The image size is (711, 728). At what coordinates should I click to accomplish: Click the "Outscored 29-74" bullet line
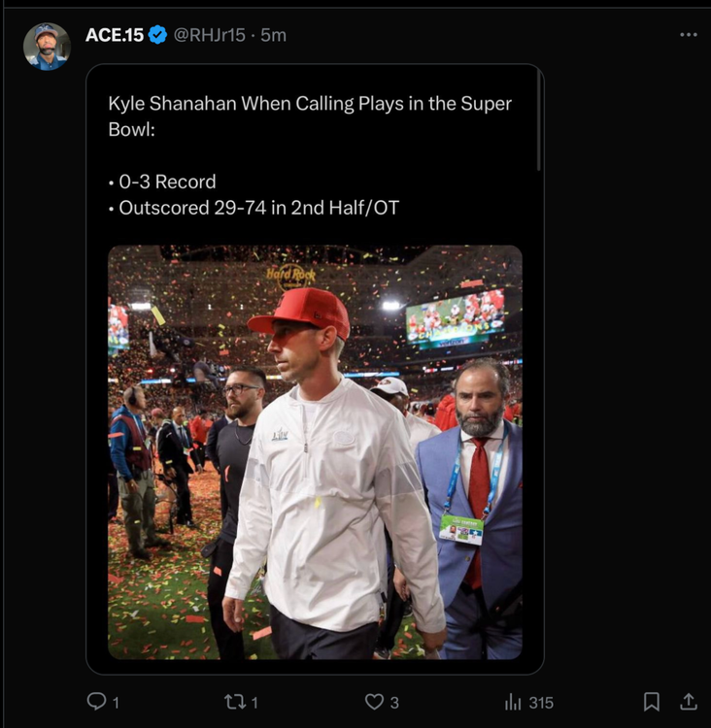click(x=254, y=208)
